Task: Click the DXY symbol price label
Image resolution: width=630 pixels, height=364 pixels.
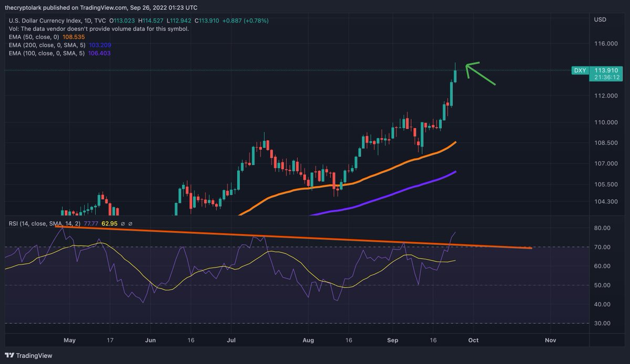Action: pos(579,70)
